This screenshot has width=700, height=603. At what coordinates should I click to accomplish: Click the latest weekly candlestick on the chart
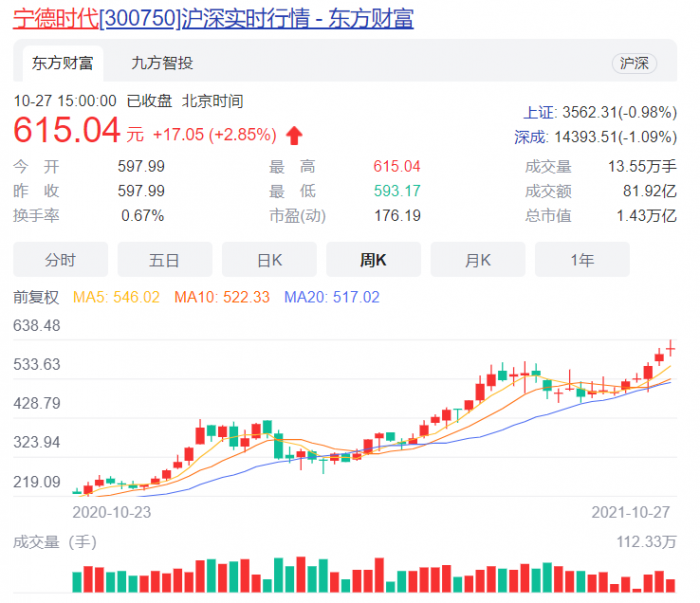tap(671, 348)
